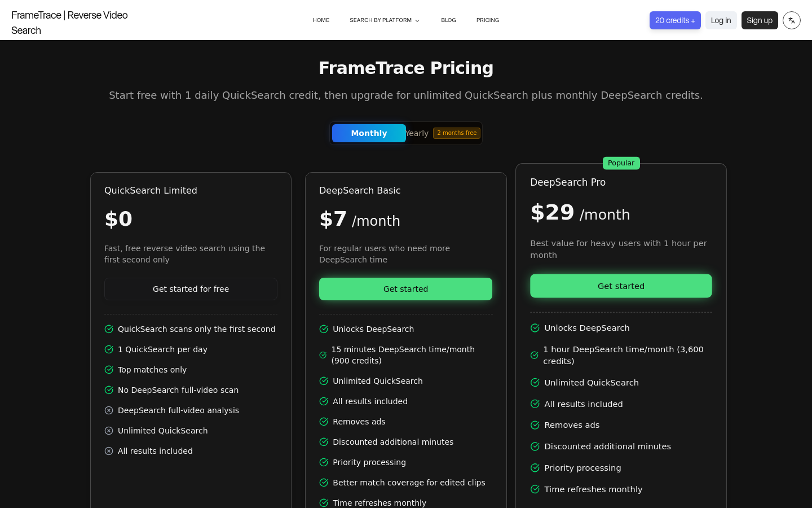The height and width of the screenshot is (508, 812).
Task: Click check icon beside 1 hour DeepSearch time
Action: click(x=535, y=355)
